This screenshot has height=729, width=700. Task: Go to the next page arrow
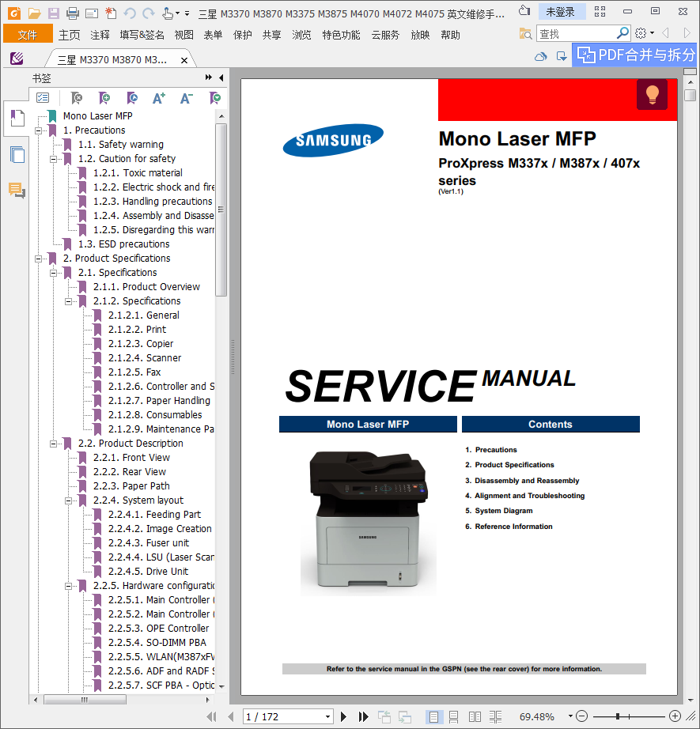pos(343,716)
